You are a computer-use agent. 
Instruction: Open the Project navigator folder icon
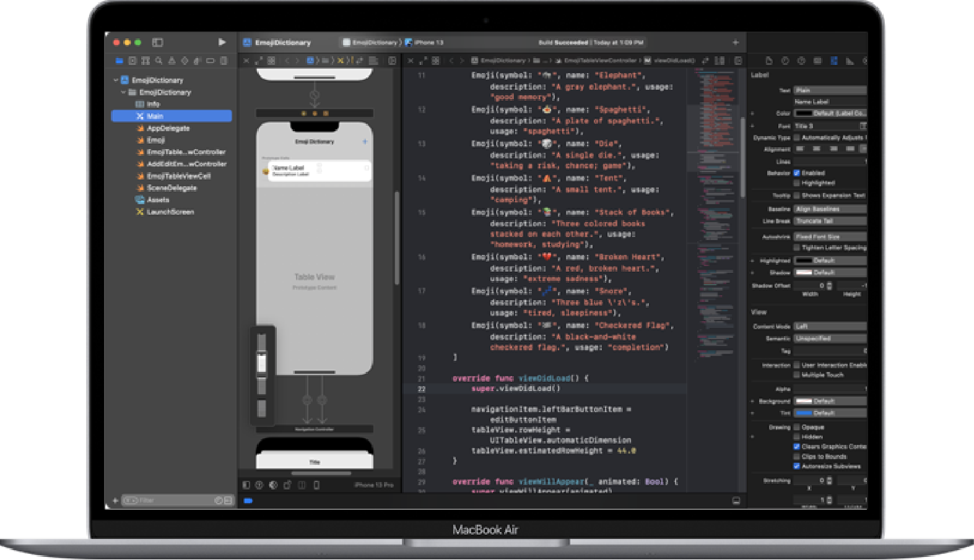tap(119, 61)
